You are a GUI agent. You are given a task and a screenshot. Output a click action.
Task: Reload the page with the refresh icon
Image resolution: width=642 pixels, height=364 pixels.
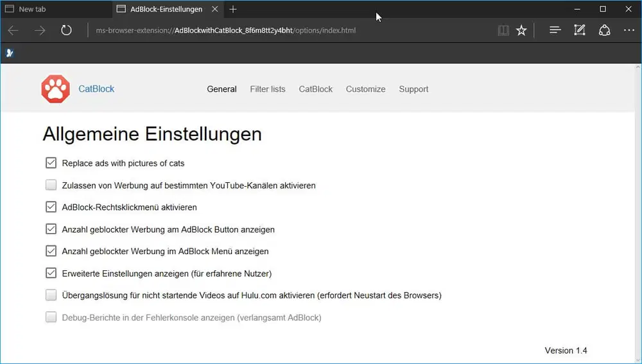tap(66, 30)
